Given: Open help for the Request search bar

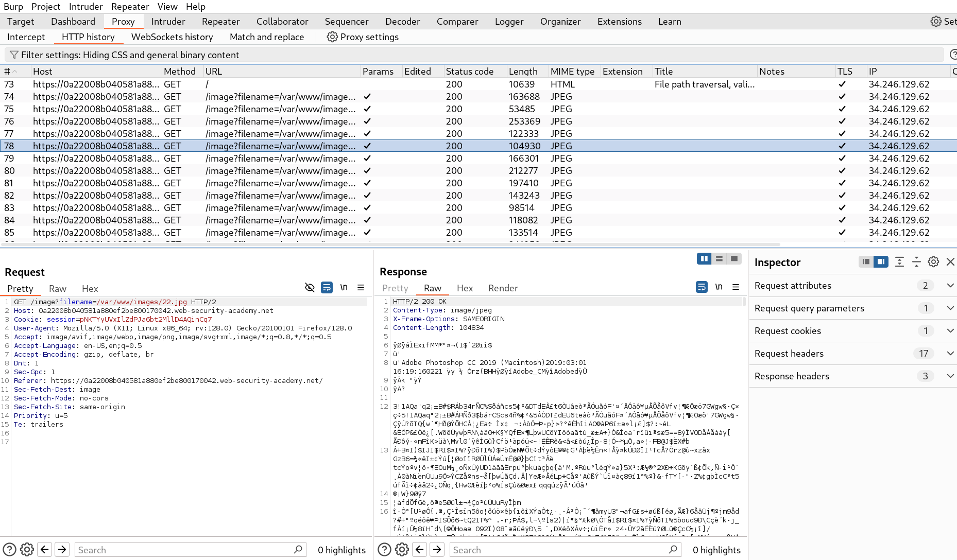Looking at the screenshot, I should [x=10, y=550].
